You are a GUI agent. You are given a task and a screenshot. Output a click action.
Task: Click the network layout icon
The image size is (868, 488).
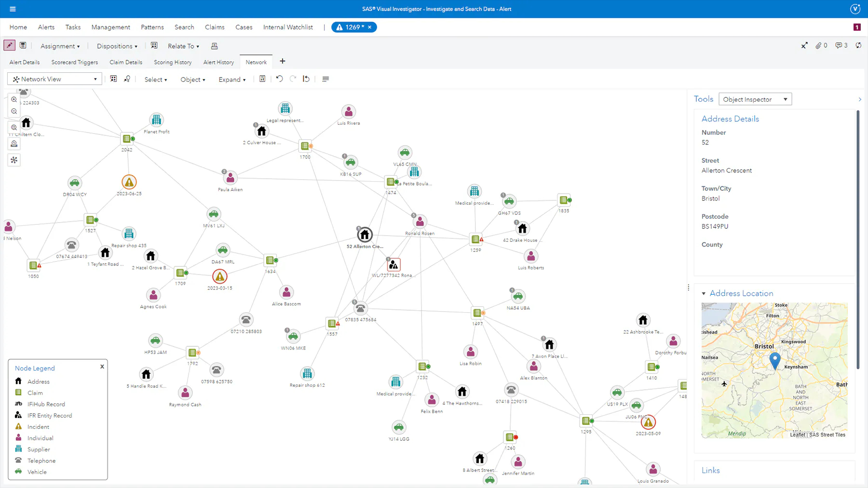pos(14,160)
